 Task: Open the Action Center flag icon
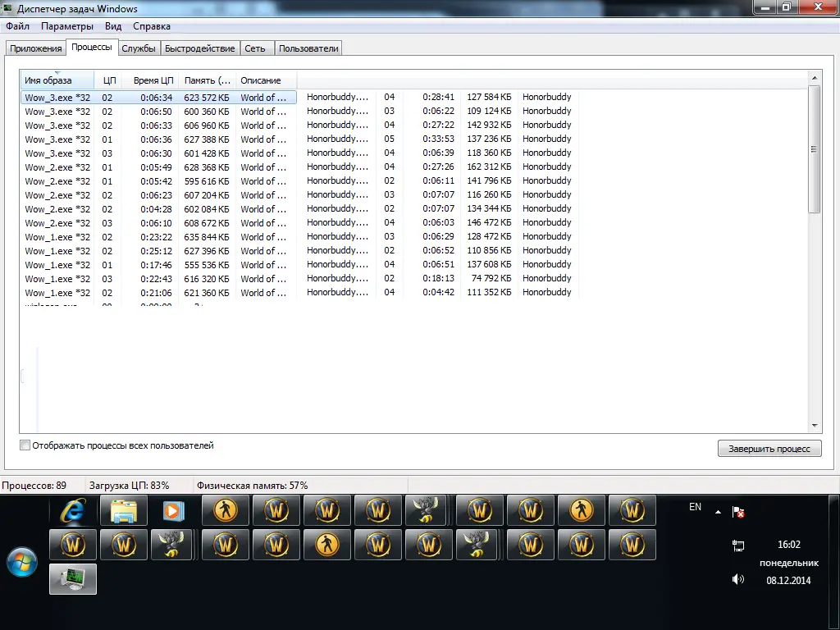(x=738, y=512)
